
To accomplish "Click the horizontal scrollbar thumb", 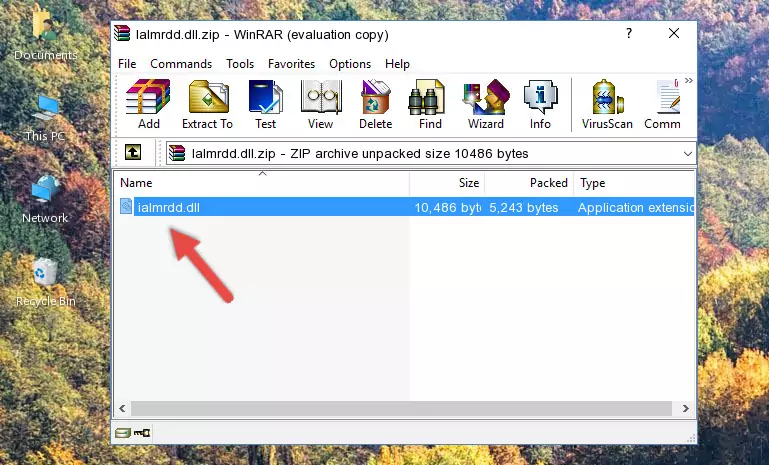I will tap(401, 408).
